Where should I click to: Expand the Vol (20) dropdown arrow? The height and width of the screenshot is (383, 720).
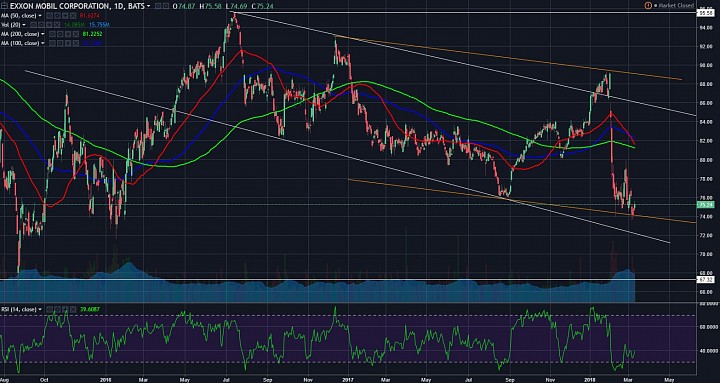(x=24, y=24)
